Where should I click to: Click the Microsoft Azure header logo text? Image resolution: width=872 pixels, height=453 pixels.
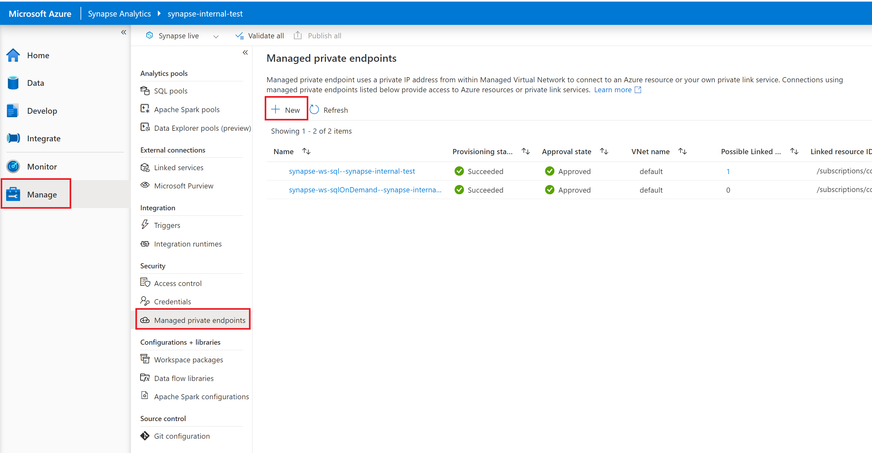point(40,13)
